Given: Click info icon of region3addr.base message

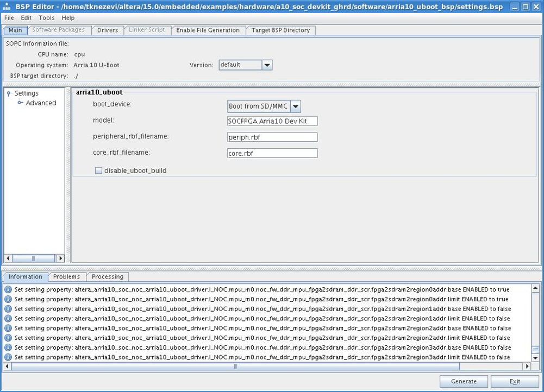Looking at the screenshot, I should click(x=8, y=347).
